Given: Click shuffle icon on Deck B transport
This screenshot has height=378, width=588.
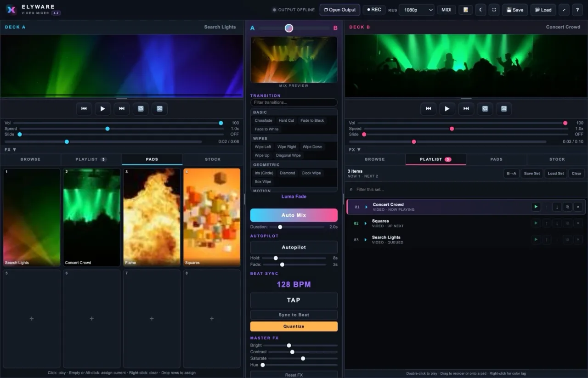Looking at the screenshot, I should pyautogui.click(x=504, y=109).
